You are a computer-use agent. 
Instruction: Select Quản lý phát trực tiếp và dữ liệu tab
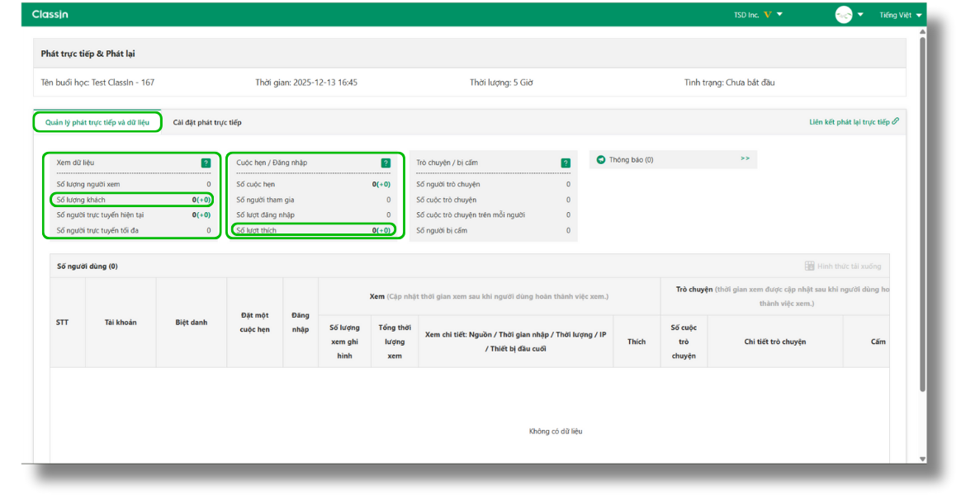[97, 123]
